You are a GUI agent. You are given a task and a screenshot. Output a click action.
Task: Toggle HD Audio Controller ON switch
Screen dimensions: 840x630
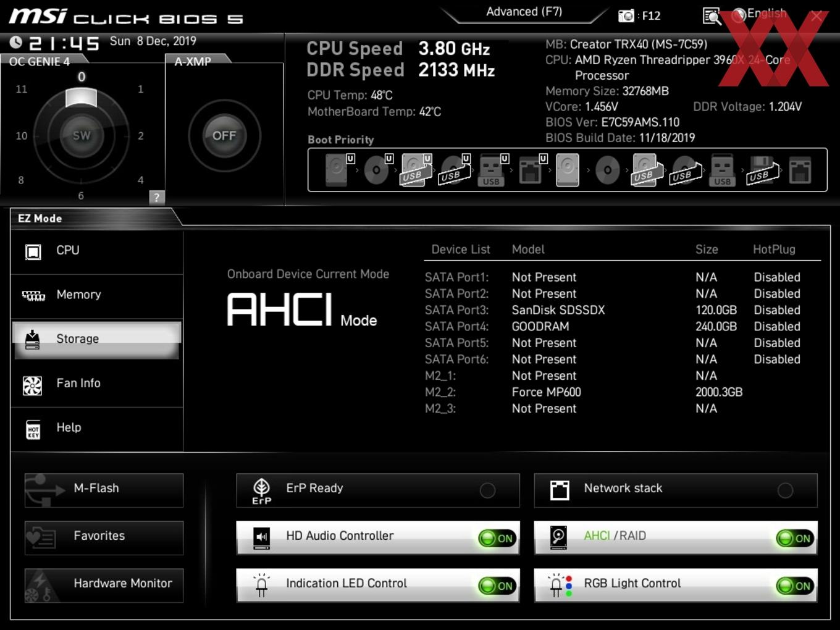click(497, 538)
